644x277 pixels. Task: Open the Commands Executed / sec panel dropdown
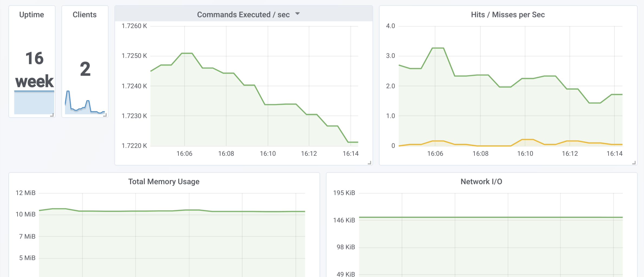tap(297, 14)
